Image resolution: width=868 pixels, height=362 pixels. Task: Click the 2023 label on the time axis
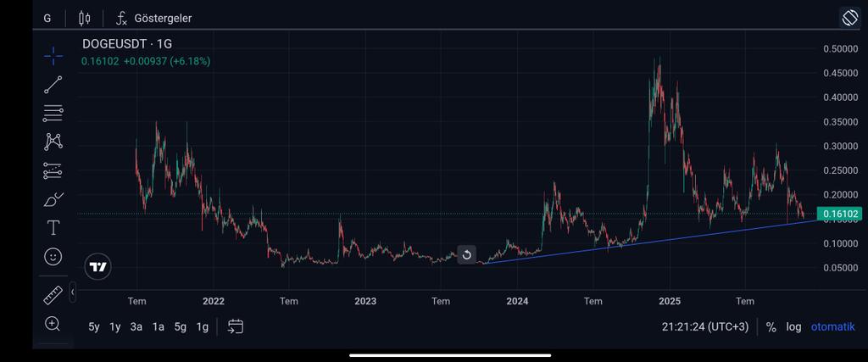tap(365, 302)
